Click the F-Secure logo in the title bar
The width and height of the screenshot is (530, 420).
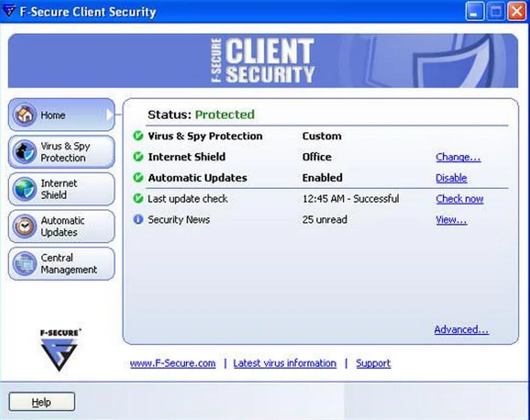(x=9, y=11)
